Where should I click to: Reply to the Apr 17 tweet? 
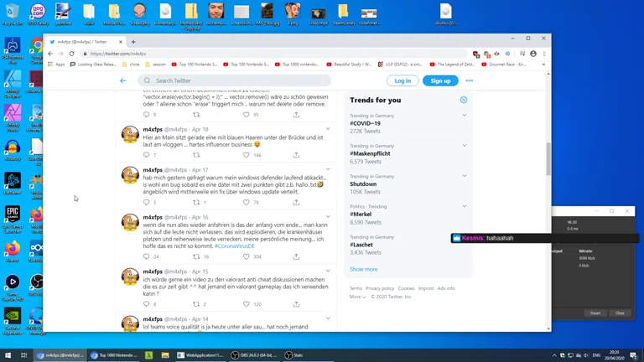pyautogui.click(x=146, y=202)
